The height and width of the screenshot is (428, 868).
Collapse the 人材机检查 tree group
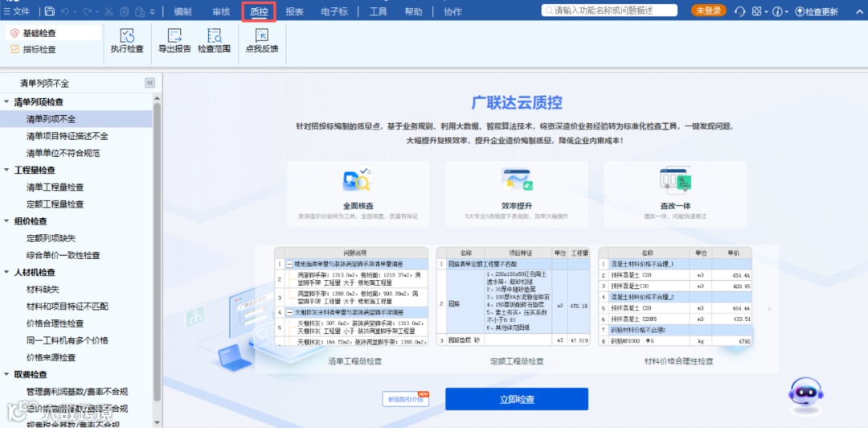coord(6,272)
